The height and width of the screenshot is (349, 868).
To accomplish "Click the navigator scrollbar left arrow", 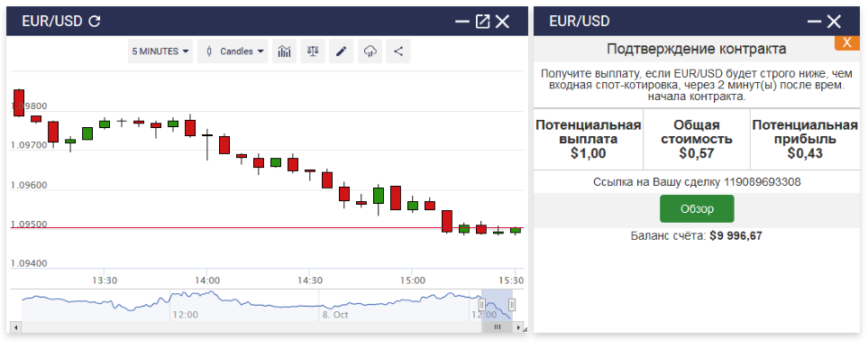I will click(15, 327).
